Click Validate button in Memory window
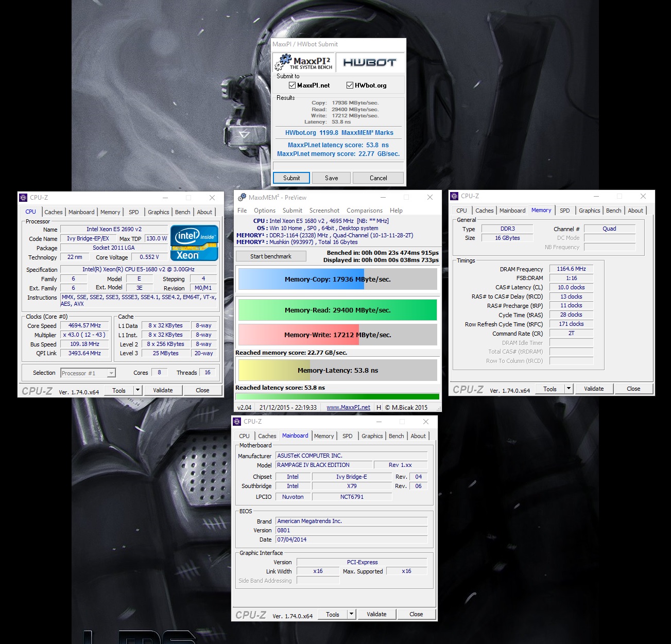Screen dimensions: 671x644 594,389
